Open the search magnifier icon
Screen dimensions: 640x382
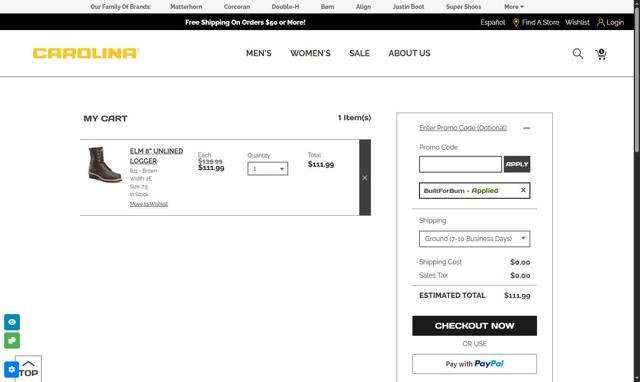578,53
